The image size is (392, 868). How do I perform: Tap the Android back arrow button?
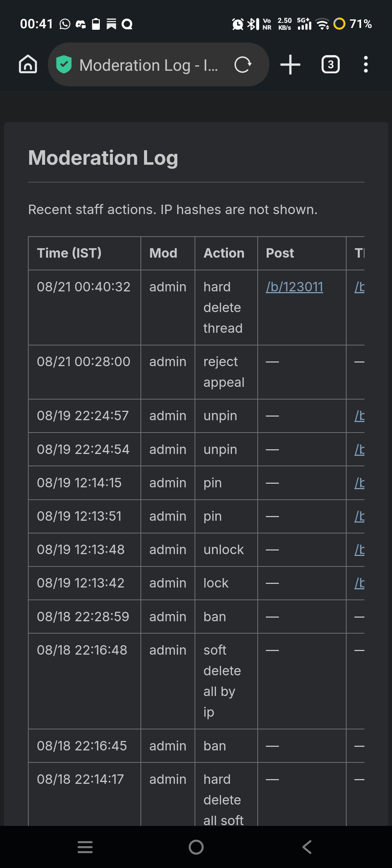click(x=307, y=847)
